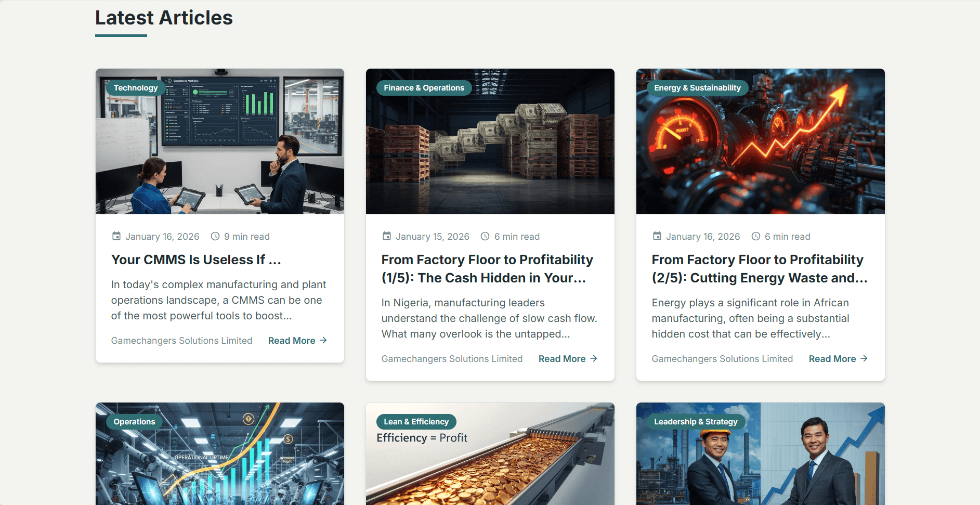Open the 'From Factory Floor to Profitability (2/5)' headline
The image size is (980, 505).
[x=760, y=269]
